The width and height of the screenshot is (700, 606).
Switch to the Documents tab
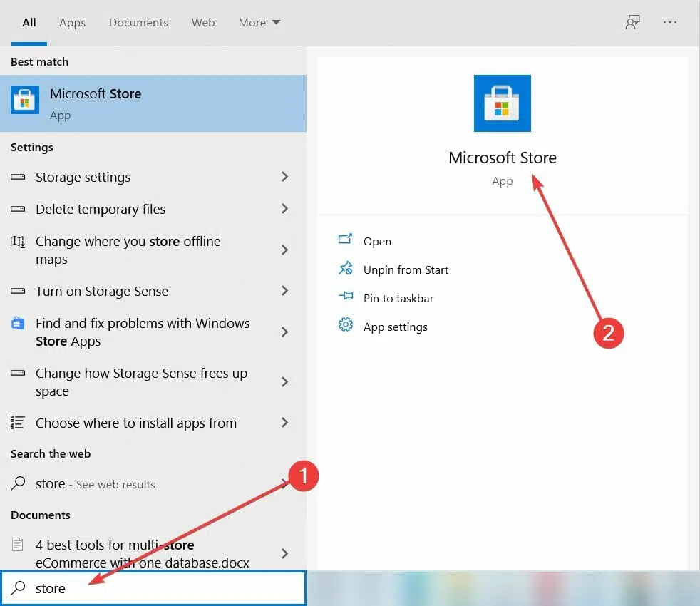pos(138,22)
